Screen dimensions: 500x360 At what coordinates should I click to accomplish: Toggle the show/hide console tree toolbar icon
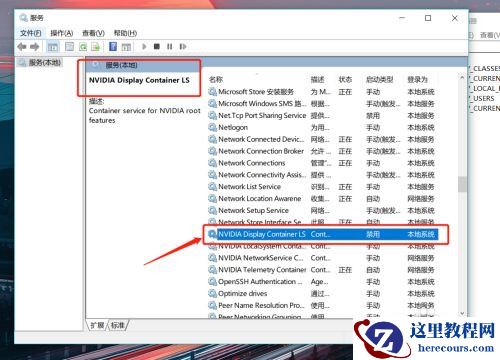coord(53,47)
